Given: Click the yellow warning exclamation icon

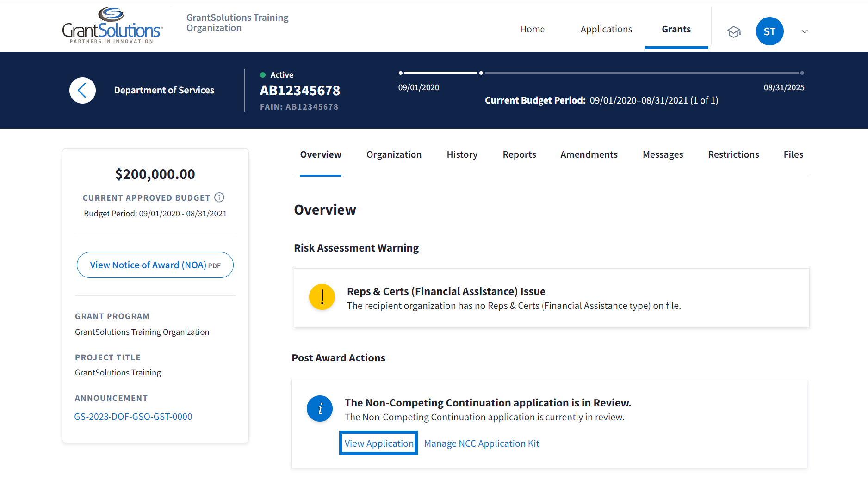Looking at the screenshot, I should click(322, 297).
